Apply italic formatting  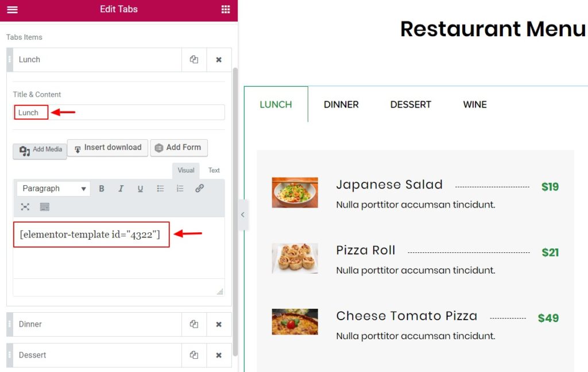point(121,188)
